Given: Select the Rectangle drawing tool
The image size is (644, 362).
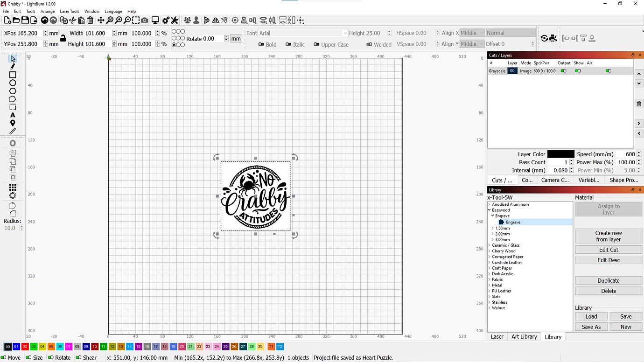Looking at the screenshot, I should [13, 75].
